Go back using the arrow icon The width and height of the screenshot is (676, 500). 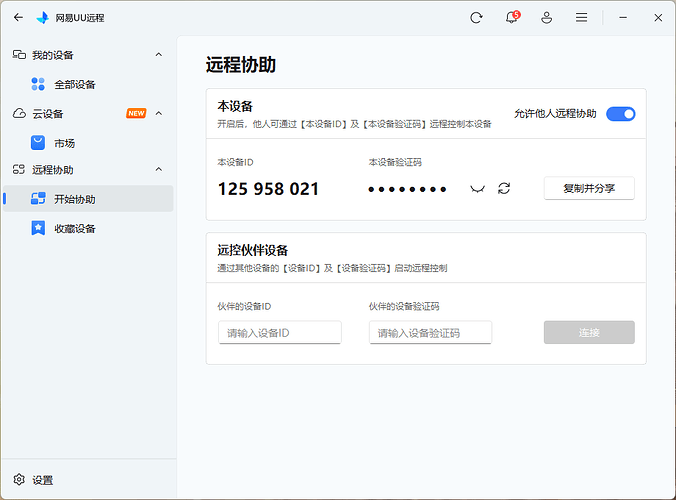(18, 17)
